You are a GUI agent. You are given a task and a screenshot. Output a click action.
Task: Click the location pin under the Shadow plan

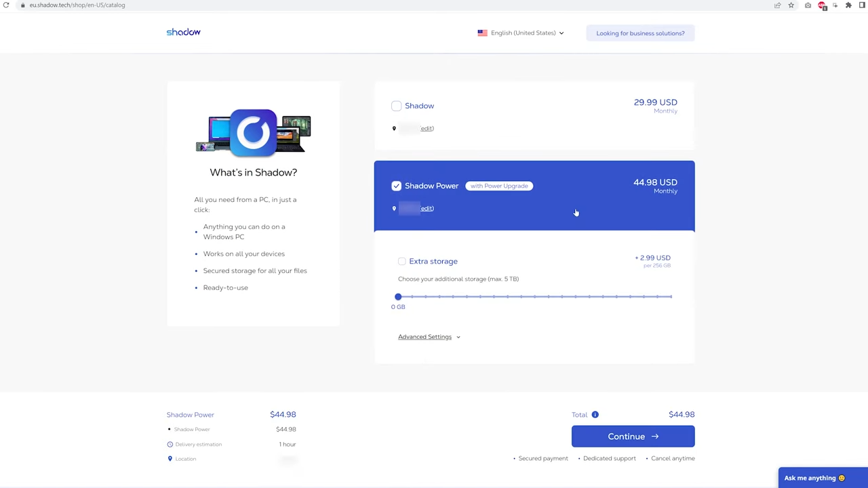[x=394, y=128]
